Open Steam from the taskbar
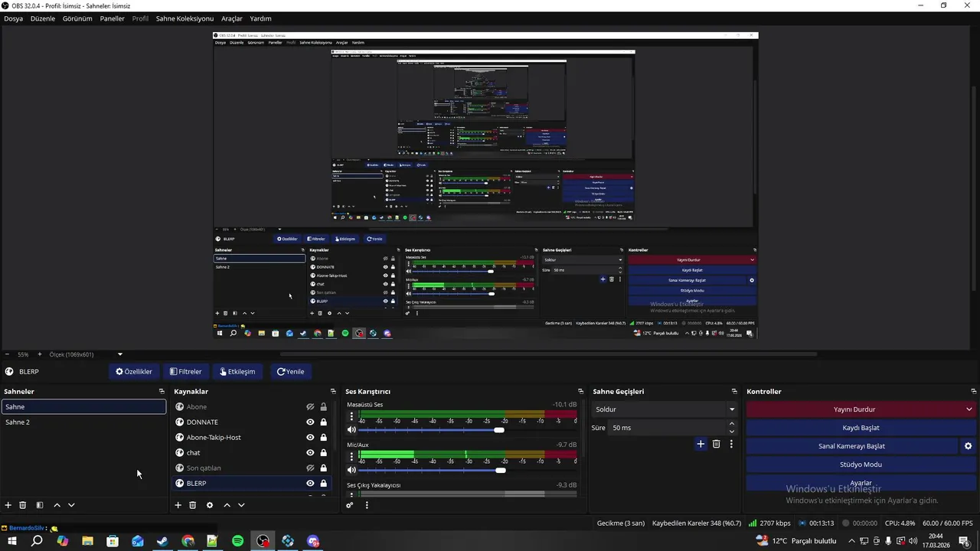Image resolution: width=980 pixels, height=551 pixels. pos(162,541)
